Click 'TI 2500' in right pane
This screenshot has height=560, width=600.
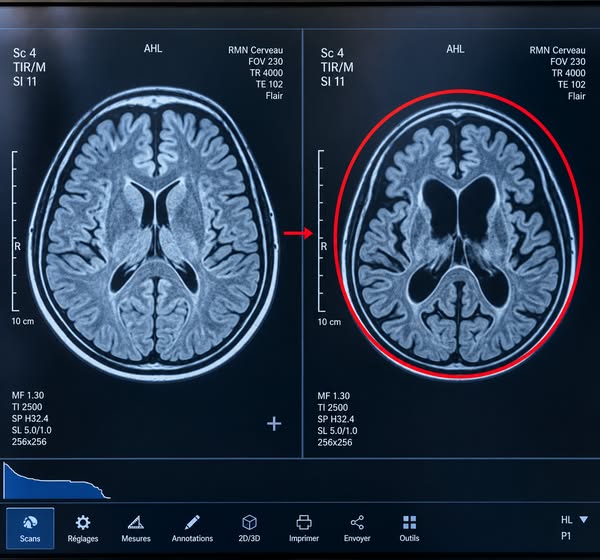point(333,408)
